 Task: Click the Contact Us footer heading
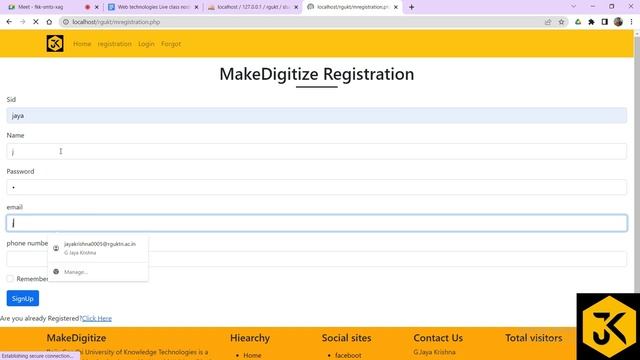pyautogui.click(x=438, y=338)
